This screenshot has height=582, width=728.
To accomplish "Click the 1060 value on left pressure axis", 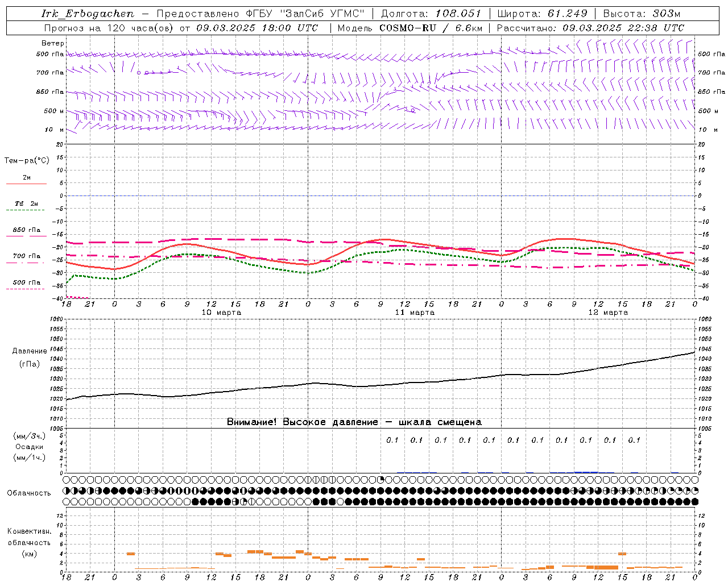I will [57, 319].
